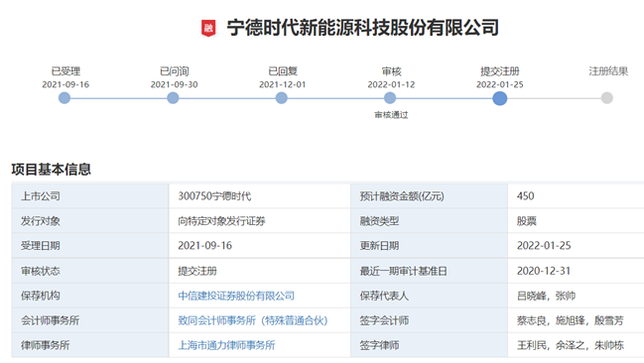This screenshot has width=644, height=363.
Task: Click the 更新日期 label cell
Action: tap(430, 246)
